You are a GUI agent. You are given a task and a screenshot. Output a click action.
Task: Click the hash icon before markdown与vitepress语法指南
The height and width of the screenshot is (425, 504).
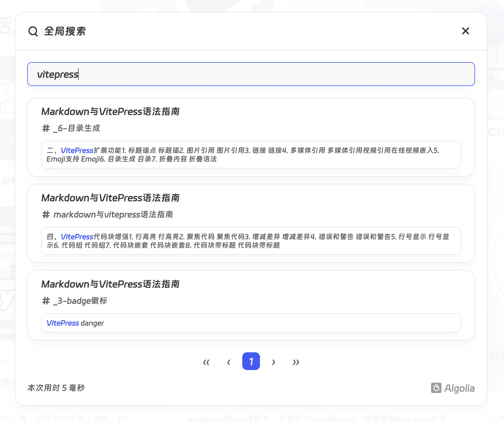click(46, 215)
